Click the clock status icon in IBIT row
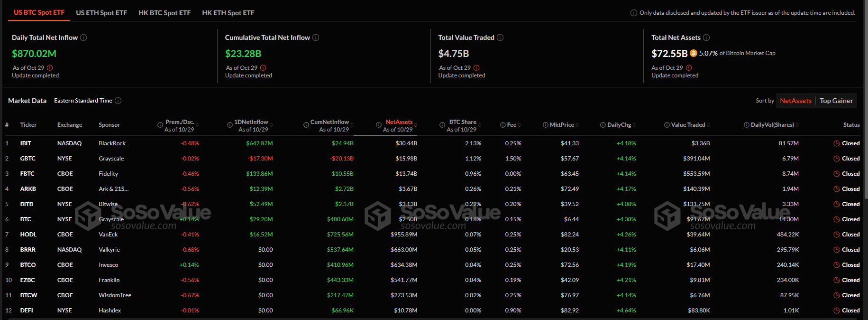868x320 pixels. (837, 143)
